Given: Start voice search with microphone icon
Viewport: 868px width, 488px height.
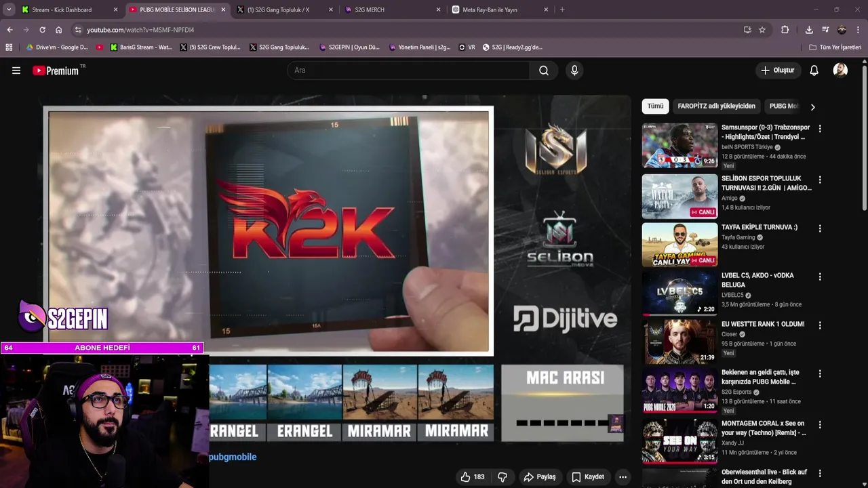Looking at the screenshot, I should pyautogui.click(x=574, y=70).
